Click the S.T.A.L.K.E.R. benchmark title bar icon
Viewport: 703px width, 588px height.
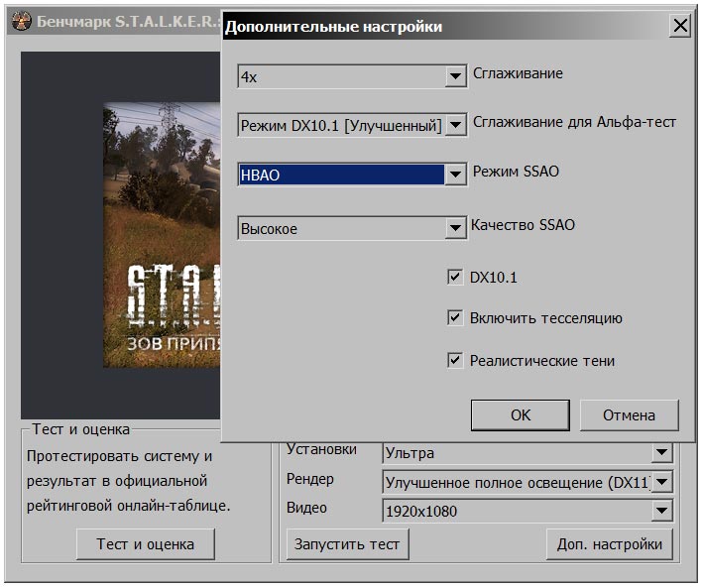pos(18,22)
